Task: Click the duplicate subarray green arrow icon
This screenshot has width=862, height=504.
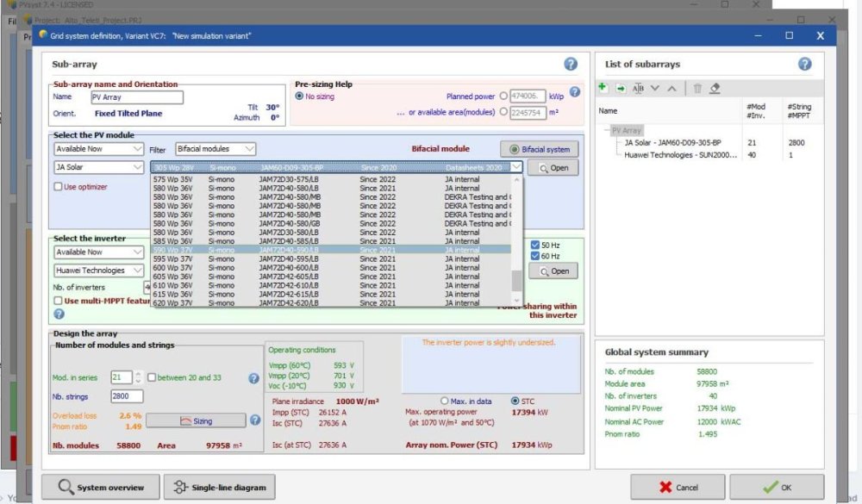Action: click(620, 88)
